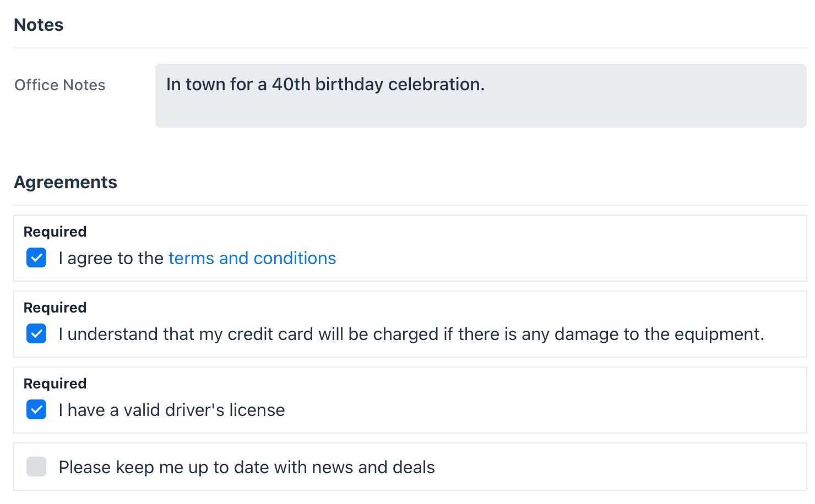The width and height of the screenshot is (815, 504).
Task: Open the terms and conditions link
Action: 252,258
